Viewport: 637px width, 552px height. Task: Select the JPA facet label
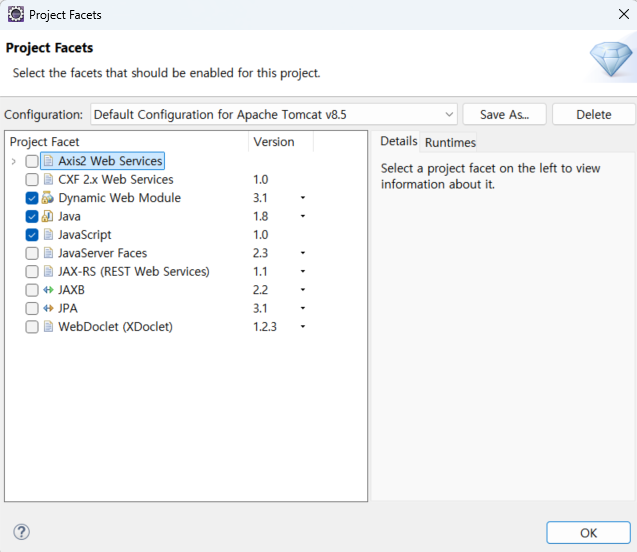68,308
